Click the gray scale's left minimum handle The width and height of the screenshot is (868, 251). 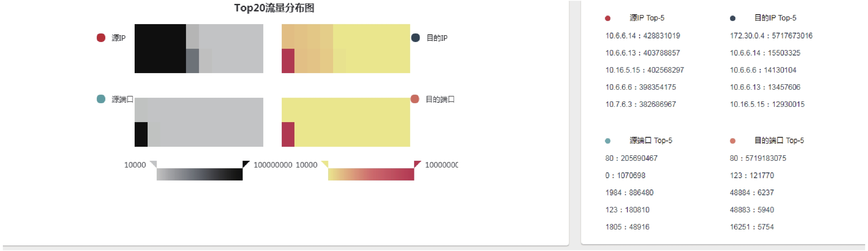point(153,164)
